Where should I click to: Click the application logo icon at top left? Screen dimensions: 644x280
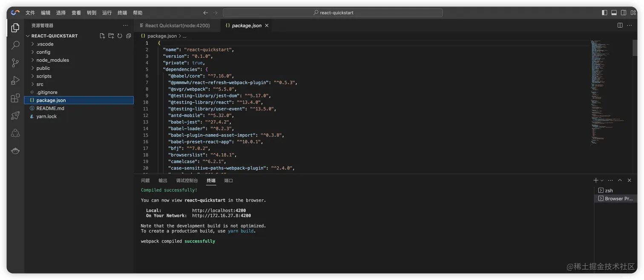click(x=15, y=12)
